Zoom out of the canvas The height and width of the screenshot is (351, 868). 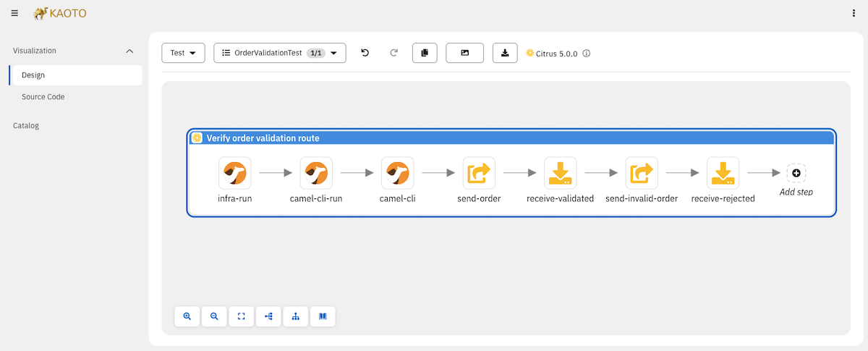214,316
